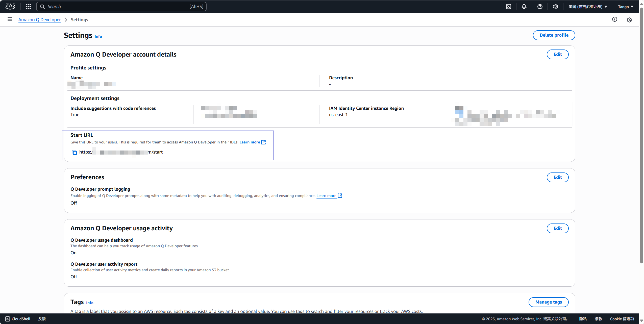Click the AWS logo home icon
This screenshot has width=644, height=324.
[x=10, y=6]
